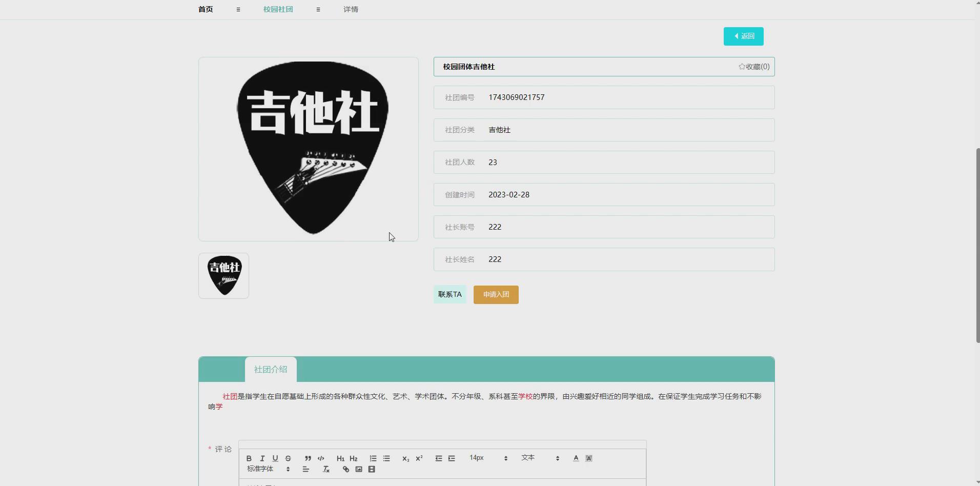The image size is (980, 486).
Task: Enable an ordered list in the editor
Action: coord(373,458)
